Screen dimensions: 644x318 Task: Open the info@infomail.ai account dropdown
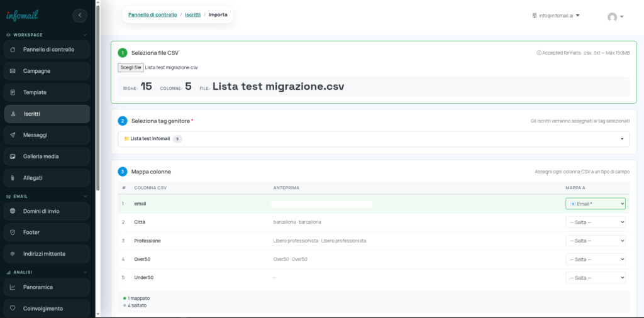pyautogui.click(x=555, y=16)
